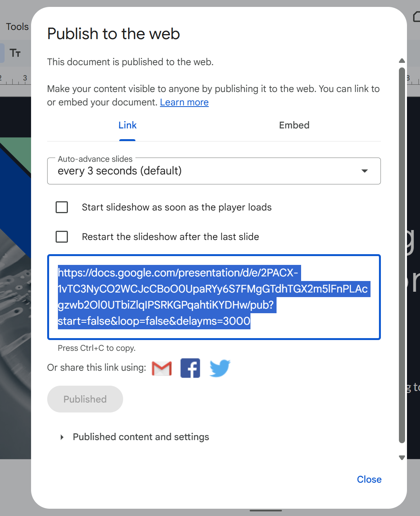
Task: Click the published URL text field
Action: click(x=214, y=297)
